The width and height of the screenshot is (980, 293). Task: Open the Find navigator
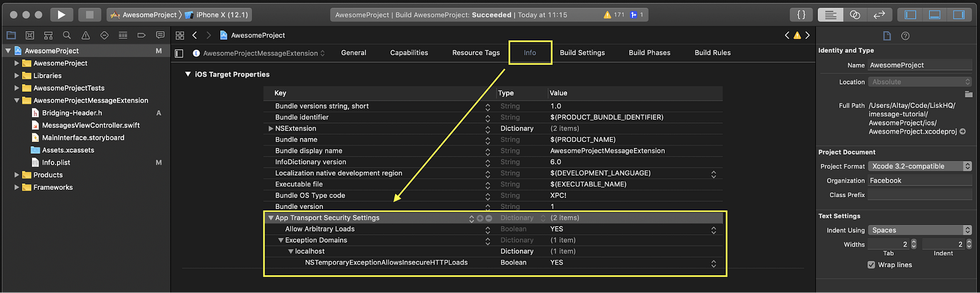pos(67,35)
